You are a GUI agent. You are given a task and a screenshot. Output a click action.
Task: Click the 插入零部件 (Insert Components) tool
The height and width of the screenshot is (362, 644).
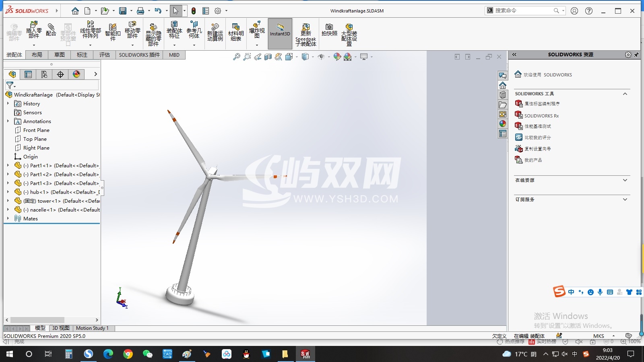pos(34,30)
